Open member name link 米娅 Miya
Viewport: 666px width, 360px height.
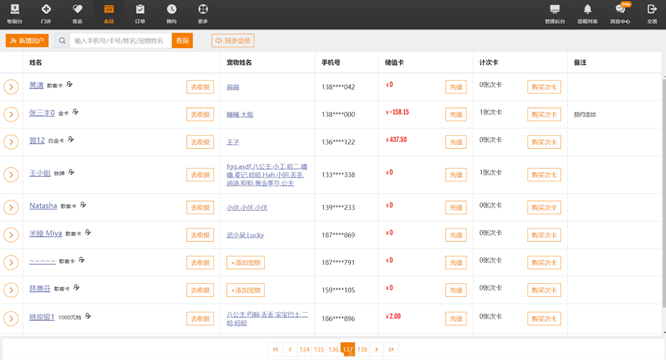(x=45, y=233)
